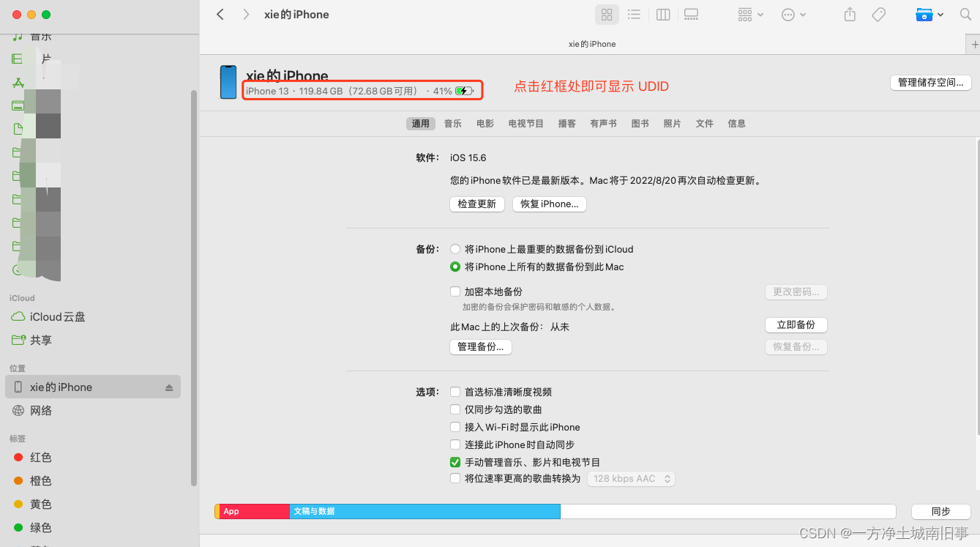Select the green 绿色 tag

pos(33,528)
